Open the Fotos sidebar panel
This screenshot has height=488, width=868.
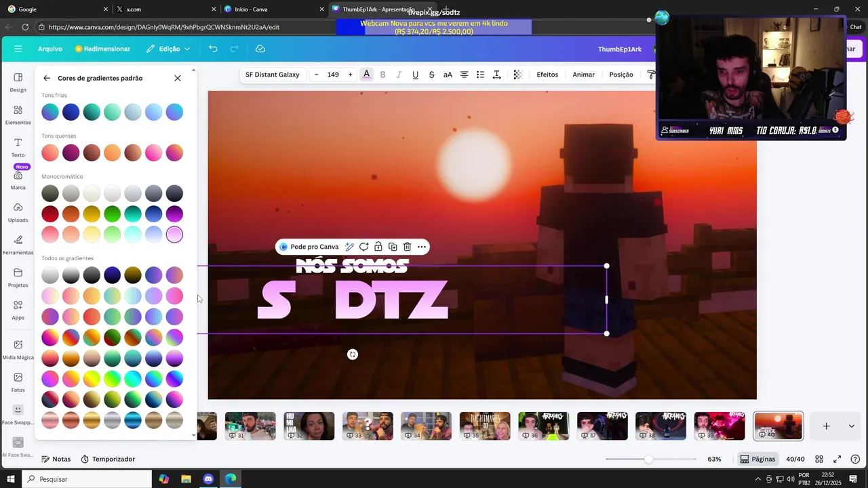[18, 382]
